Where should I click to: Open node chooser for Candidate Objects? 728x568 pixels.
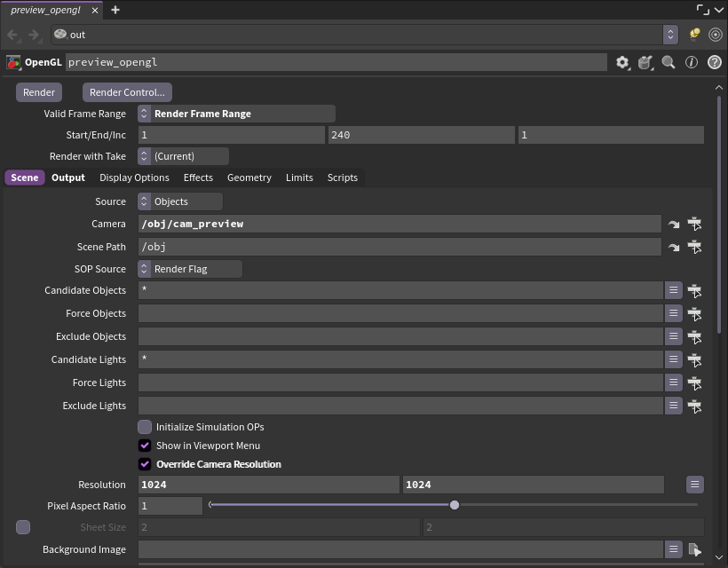click(x=694, y=291)
